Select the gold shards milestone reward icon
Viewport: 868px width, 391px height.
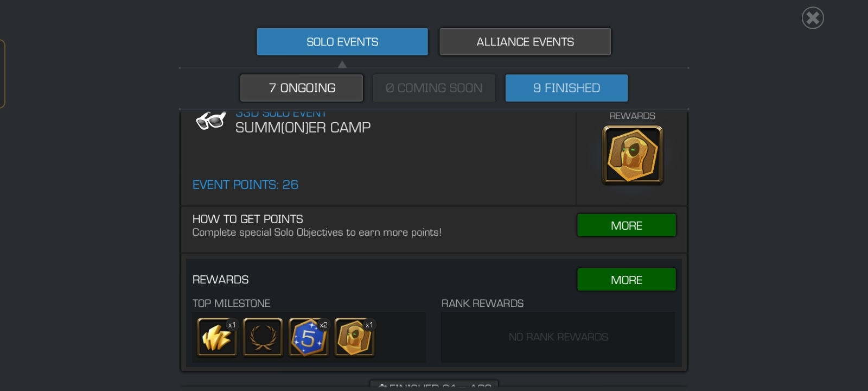tap(217, 337)
